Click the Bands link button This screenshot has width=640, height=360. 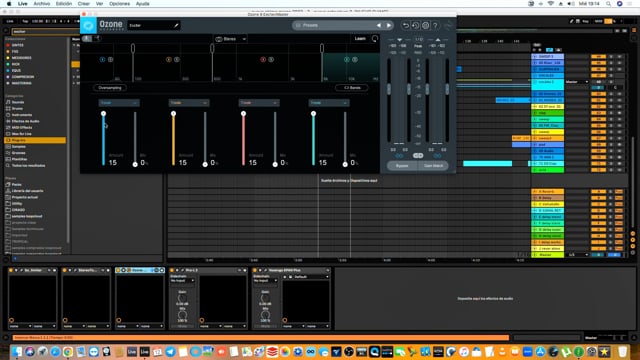[x=351, y=88]
